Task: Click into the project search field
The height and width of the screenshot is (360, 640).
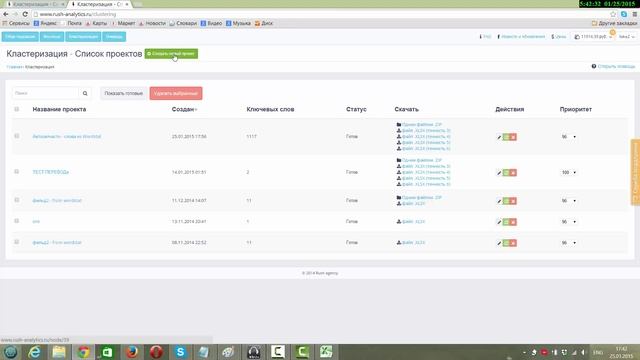Action: pyautogui.click(x=45, y=93)
